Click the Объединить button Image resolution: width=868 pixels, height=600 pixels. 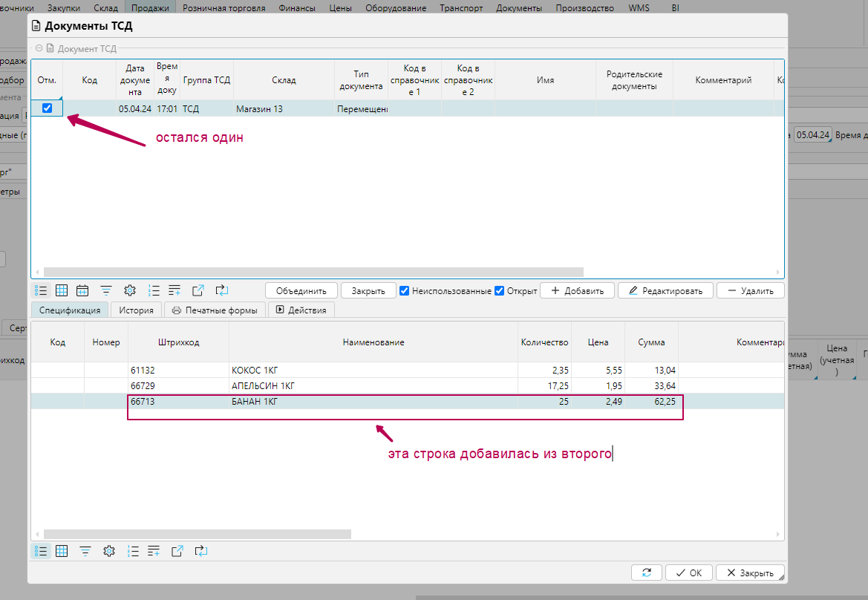point(301,291)
